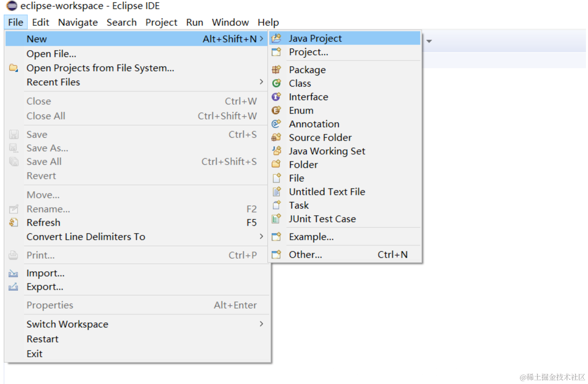Open the Search menu
The image size is (588, 384).
coord(122,22)
